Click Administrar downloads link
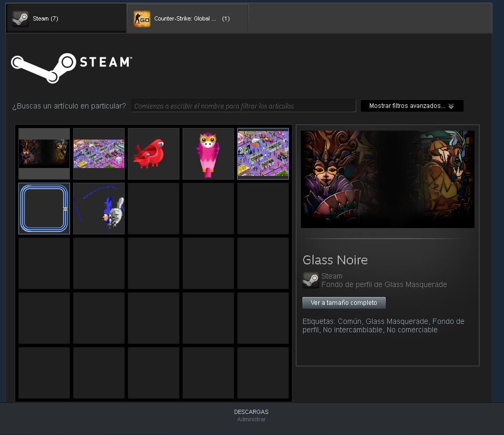 (251, 420)
